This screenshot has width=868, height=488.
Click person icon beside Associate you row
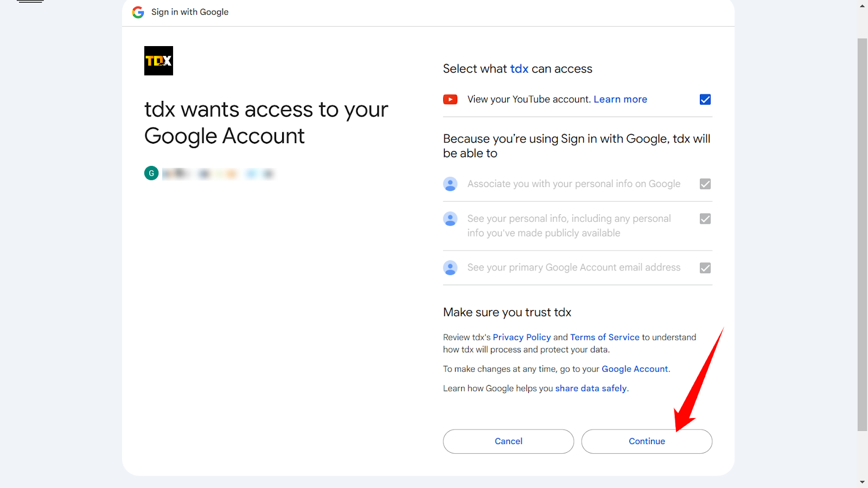coord(450,184)
